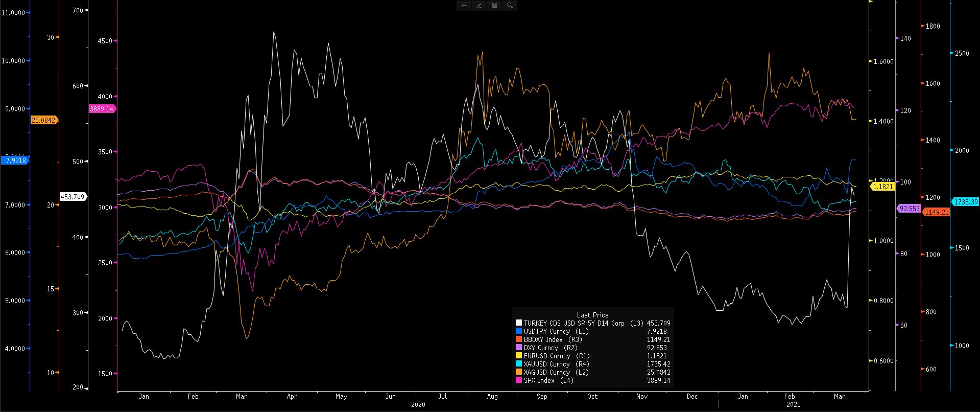This screenshot has width=980, height=412.
Task: Click orange XAGUSD legend color swatch
Action: point(519,372)
